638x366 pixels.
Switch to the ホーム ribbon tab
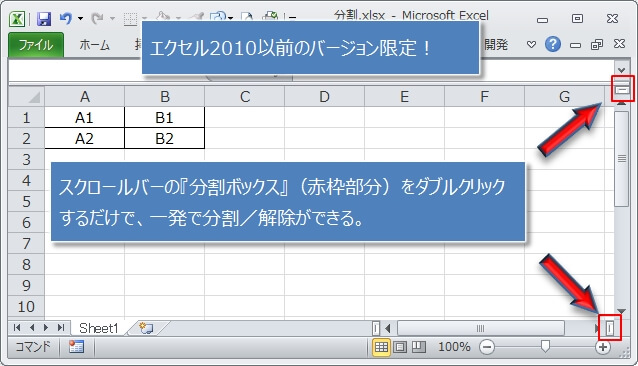(94, 45)
